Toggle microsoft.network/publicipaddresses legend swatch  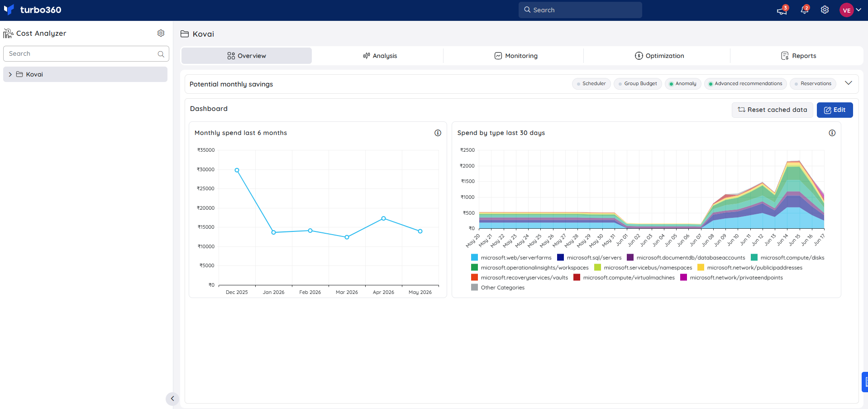(701, 268)
